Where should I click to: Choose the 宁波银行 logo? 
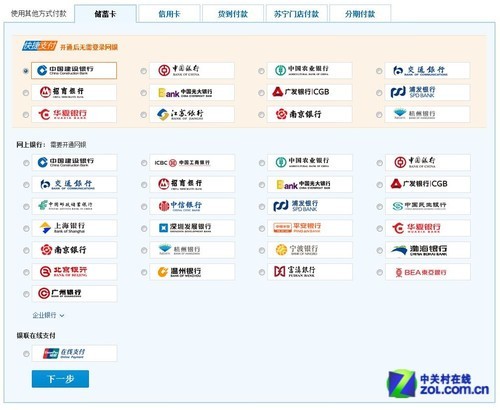coord(310,250)
